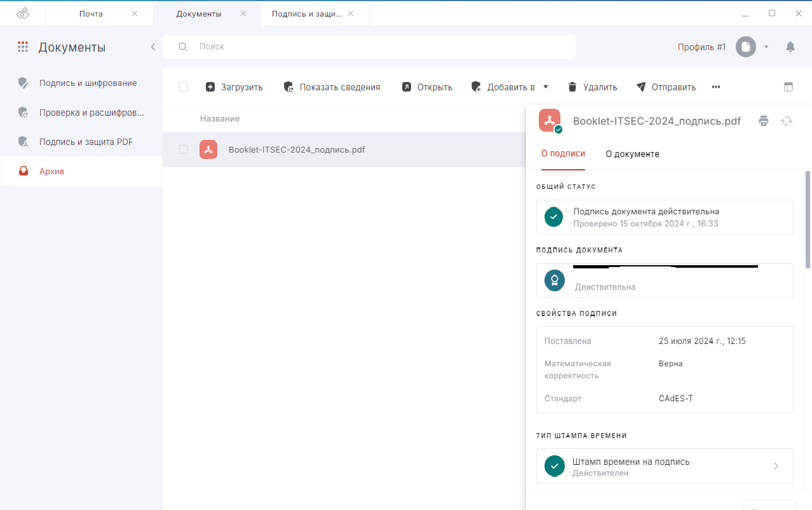
Task: Expand the Профиль #1 dropdown arrow
Action: [x=766, y=47]
